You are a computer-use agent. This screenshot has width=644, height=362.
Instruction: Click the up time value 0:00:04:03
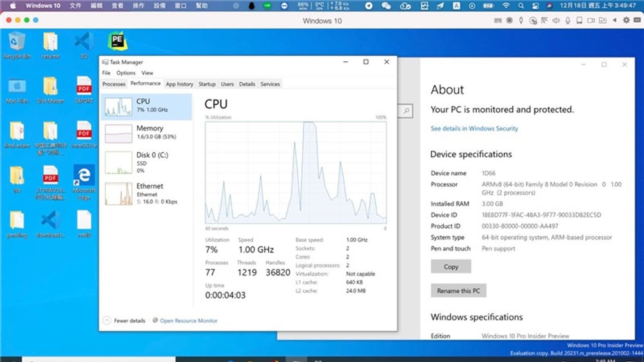click(x=225, y=295)
